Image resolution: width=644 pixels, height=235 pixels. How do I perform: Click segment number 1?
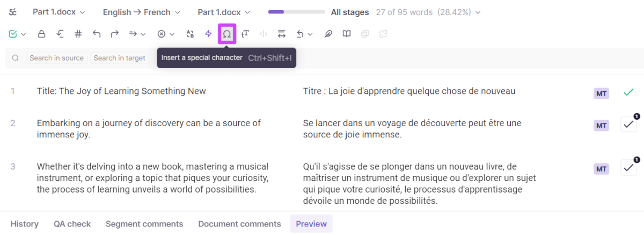pos(13,91)
